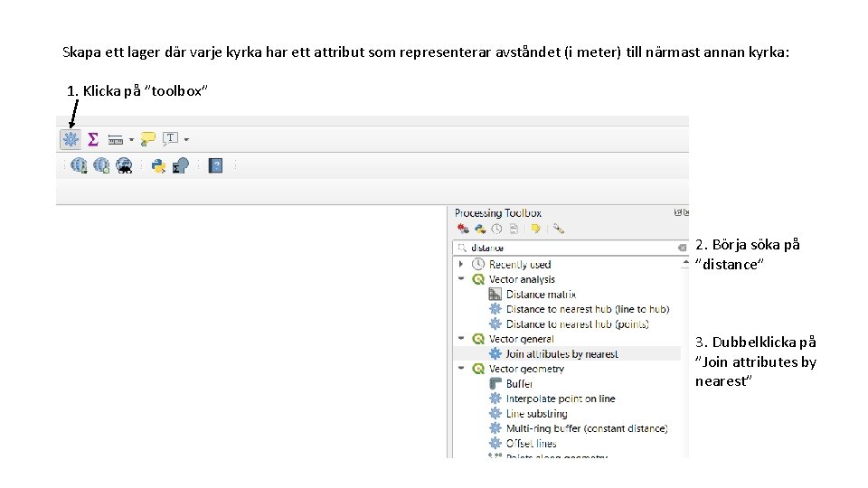Open the Python console icon
Screen dimensions: 868x488
[x=159, y=165]
